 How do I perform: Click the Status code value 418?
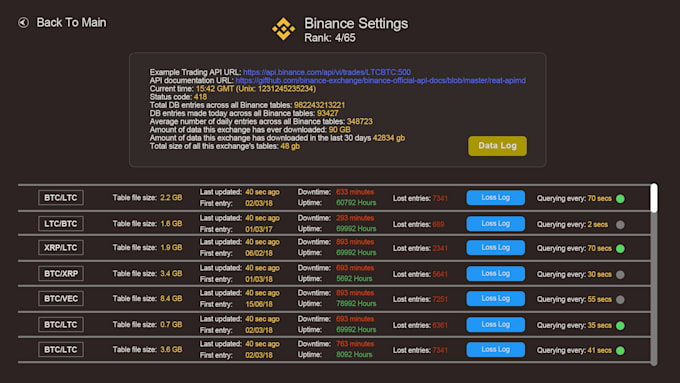point(200,97)
